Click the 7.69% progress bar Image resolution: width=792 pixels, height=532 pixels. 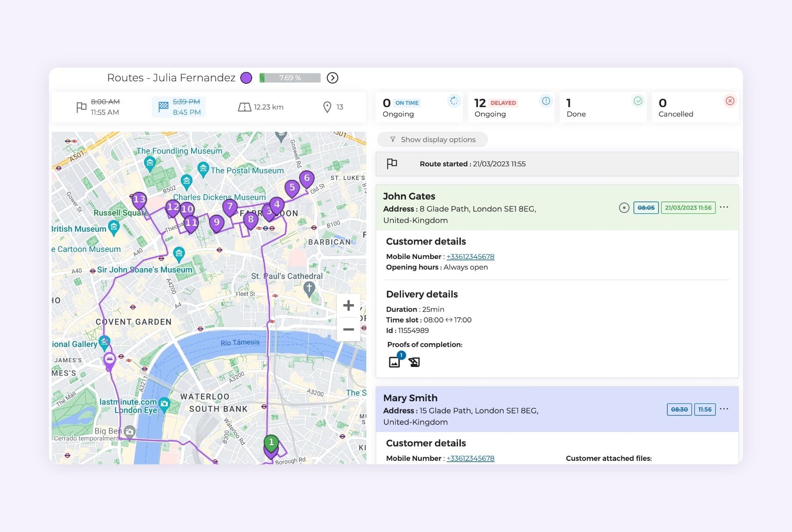click(x=290, y=78)
